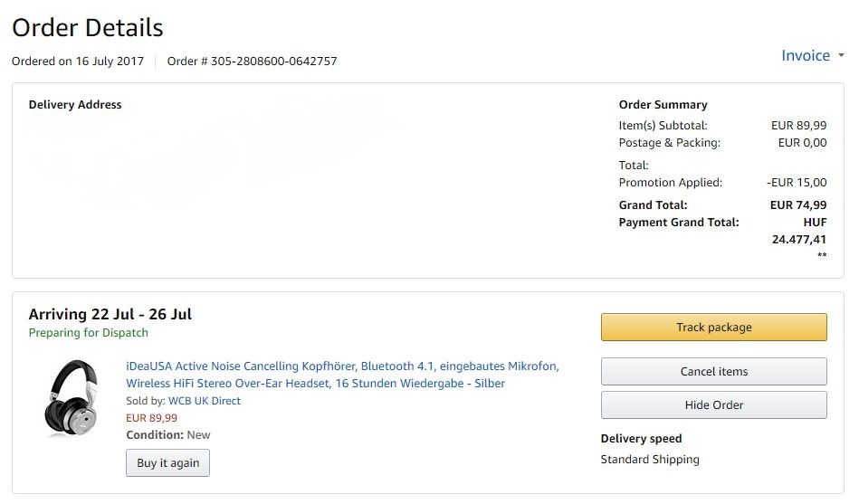
Task: Visit the WCB UK Direct seller link
Action: point(204,401)
